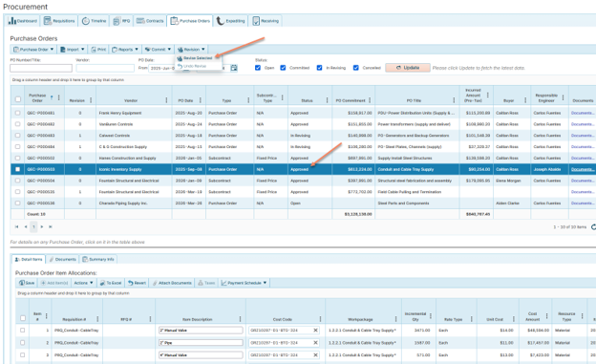
Task: Open the Summary Info tab
Action: pyautogui.click(x=98, y=260)
